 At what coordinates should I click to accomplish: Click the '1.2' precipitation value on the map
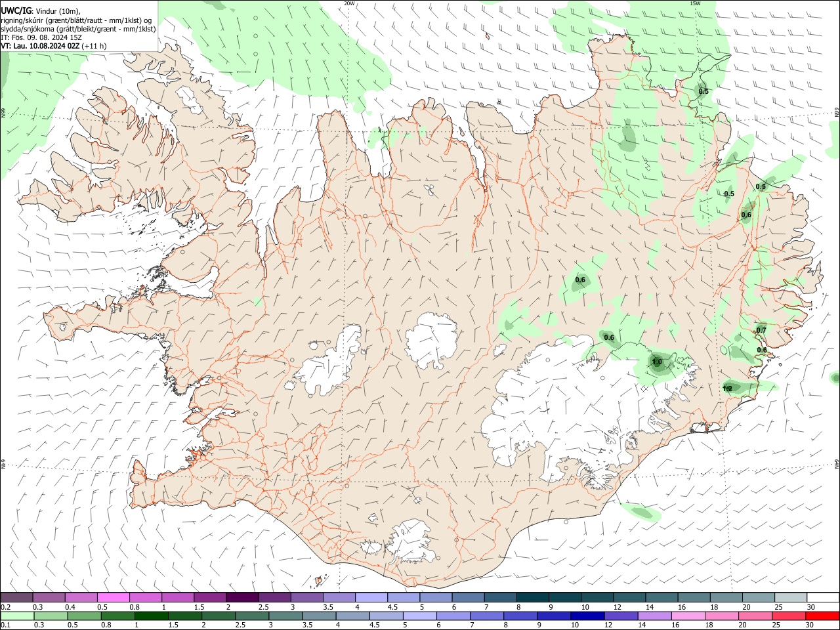[x=727, y=388]
